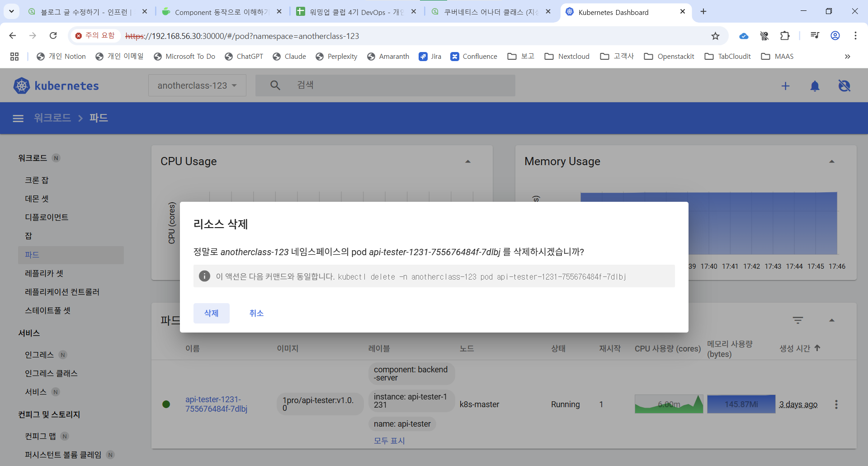This screenshot has height=466, width=868.
Task: Go to the 워크로드 breadcrumb
Action: click(52, 118)
